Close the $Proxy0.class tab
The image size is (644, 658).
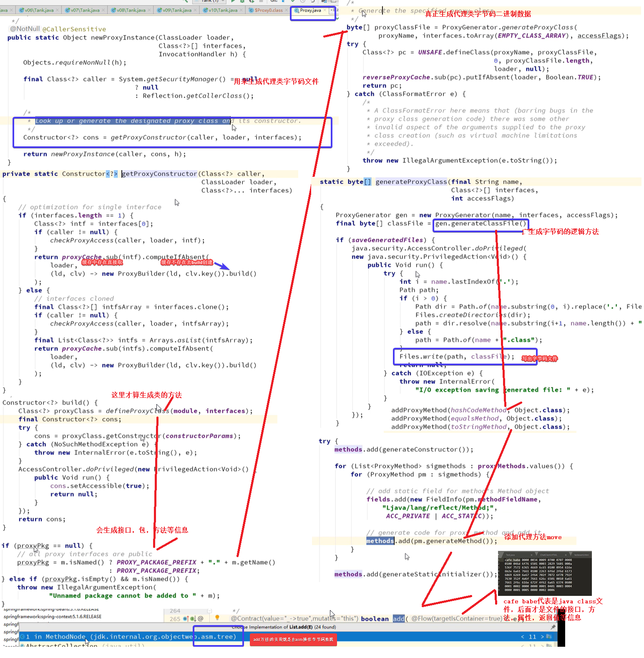287,10
